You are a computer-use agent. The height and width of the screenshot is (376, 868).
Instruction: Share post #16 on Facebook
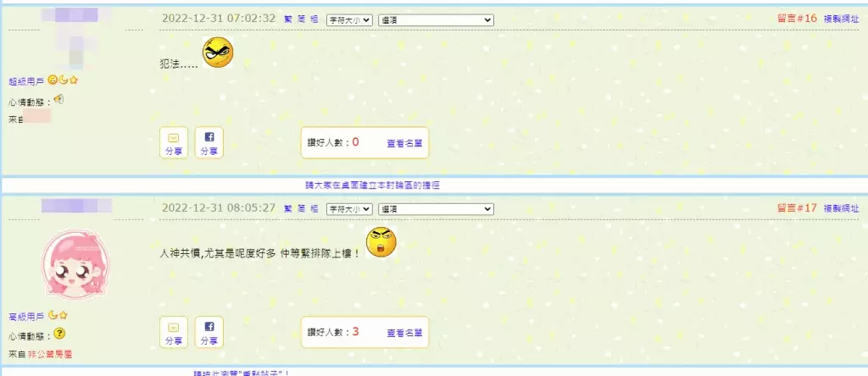(209, 142)
